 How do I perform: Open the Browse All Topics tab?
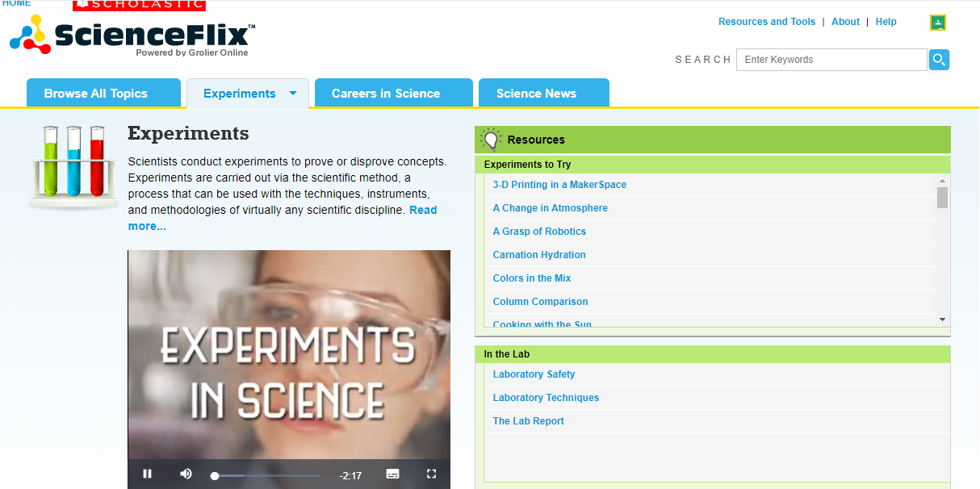[103, 93]
